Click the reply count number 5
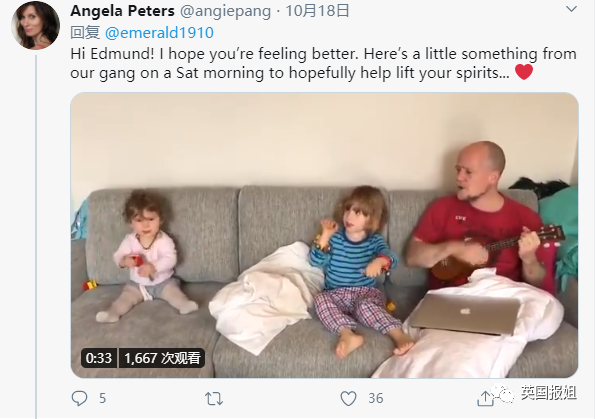Image resolution: width=595 pixels, height=419 pixels. [102, 399]
